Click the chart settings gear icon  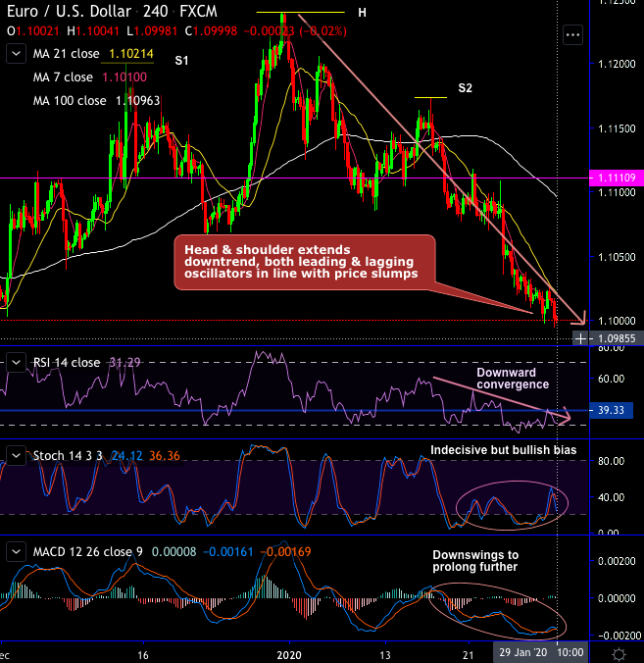coord(619,654)
